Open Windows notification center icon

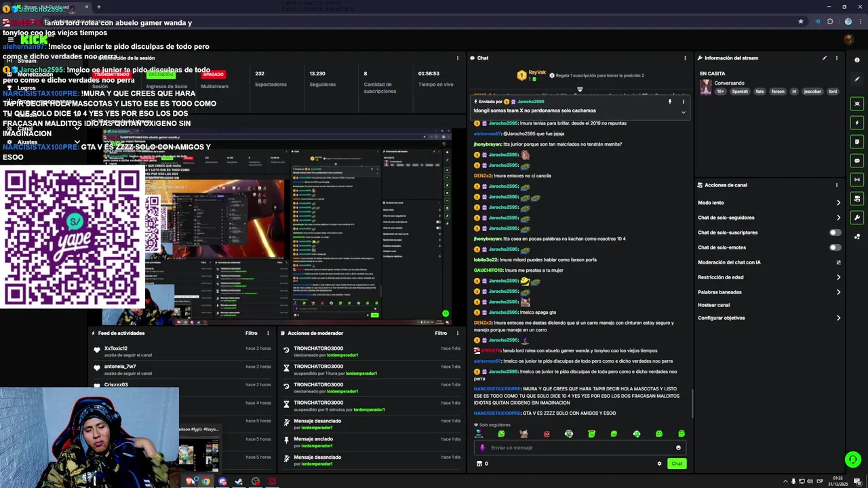pos(857,482)
